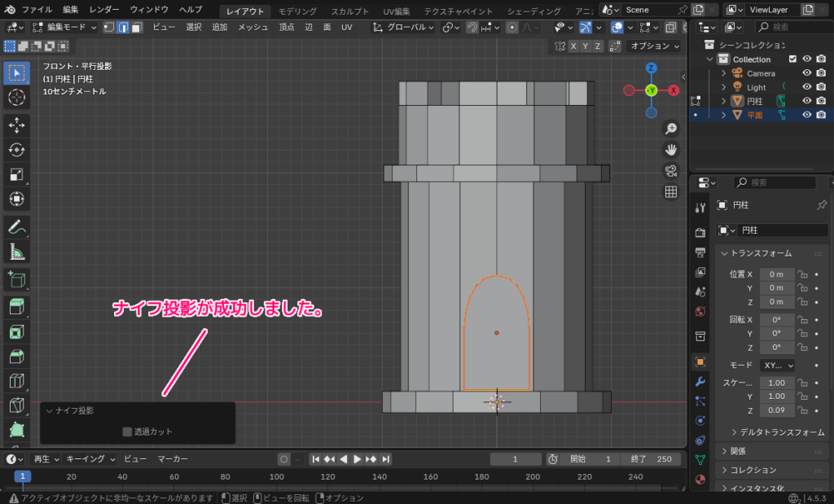Hide the 円柱 object with its eye toggle

point(807,101)
